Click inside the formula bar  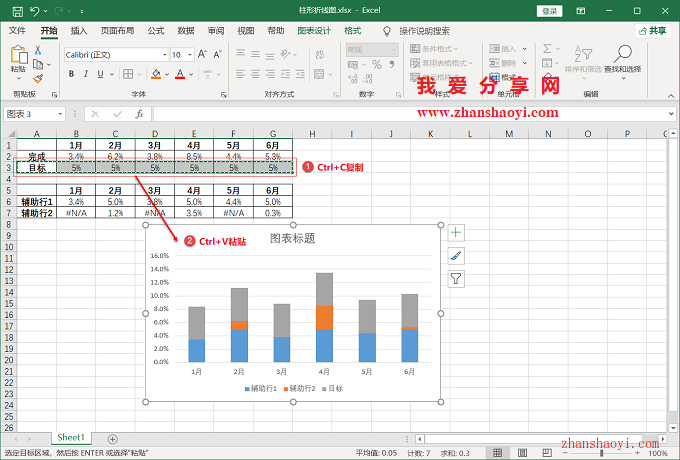click(x=410, y=114)
